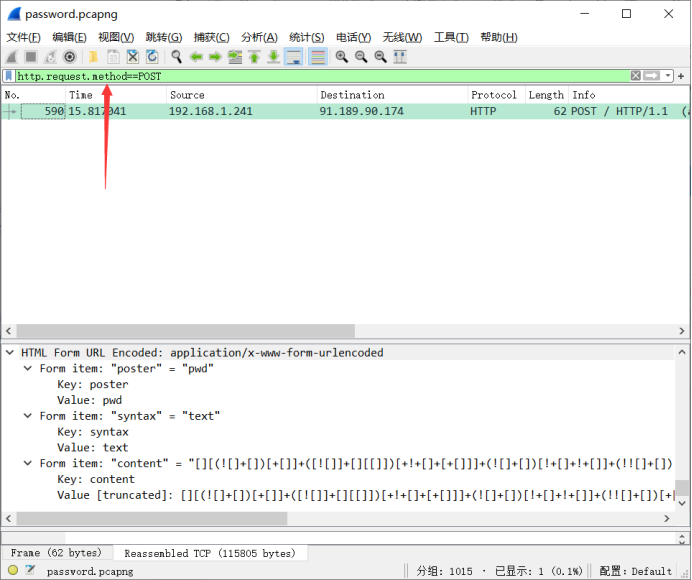Reset text zoom to normal size

coord(380,57)
